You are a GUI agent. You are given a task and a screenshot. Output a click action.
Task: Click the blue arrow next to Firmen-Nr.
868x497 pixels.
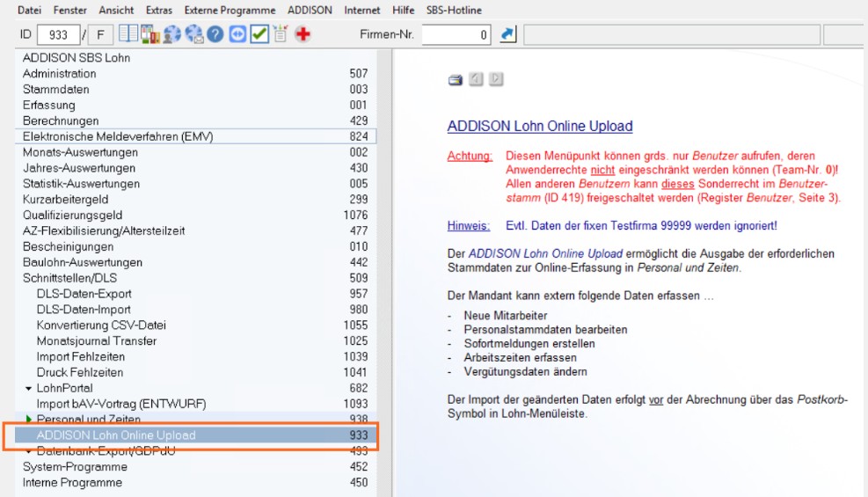[508, 34]
